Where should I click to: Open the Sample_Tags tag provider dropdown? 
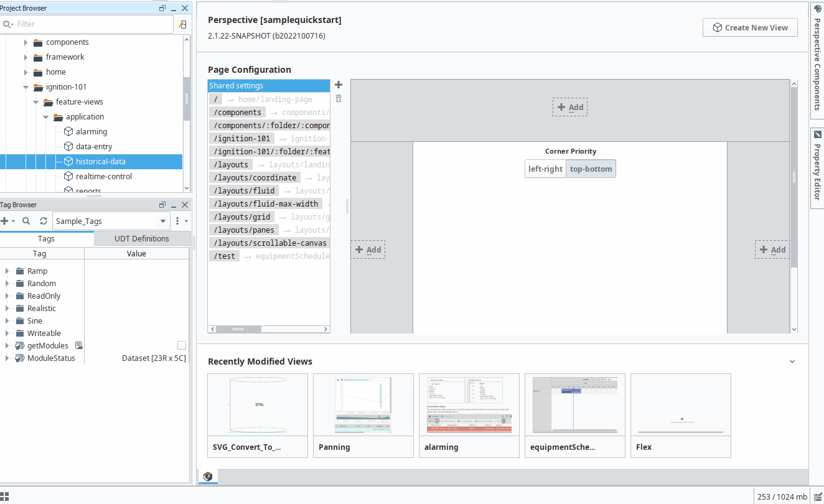point(162,220)
